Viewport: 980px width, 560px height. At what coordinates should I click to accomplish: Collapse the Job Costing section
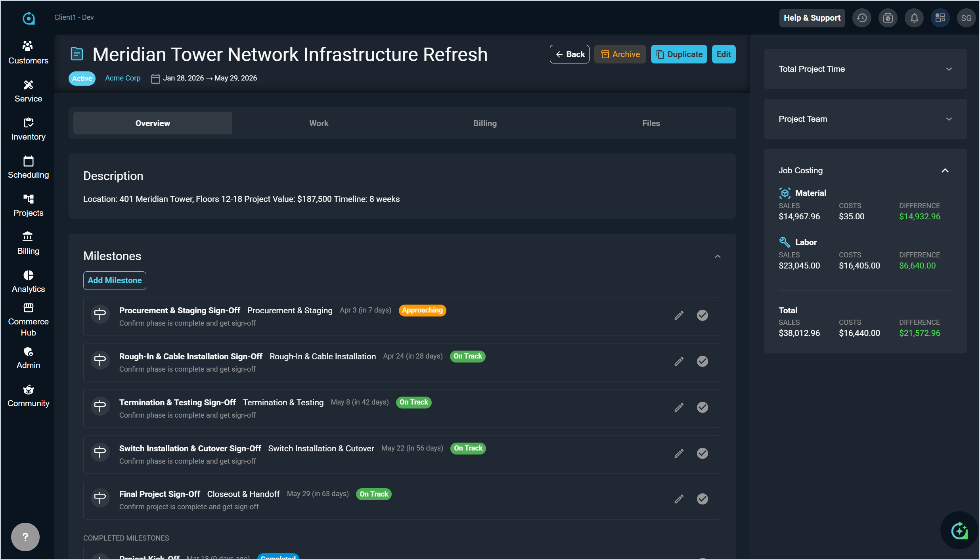[x=945, y=171]
